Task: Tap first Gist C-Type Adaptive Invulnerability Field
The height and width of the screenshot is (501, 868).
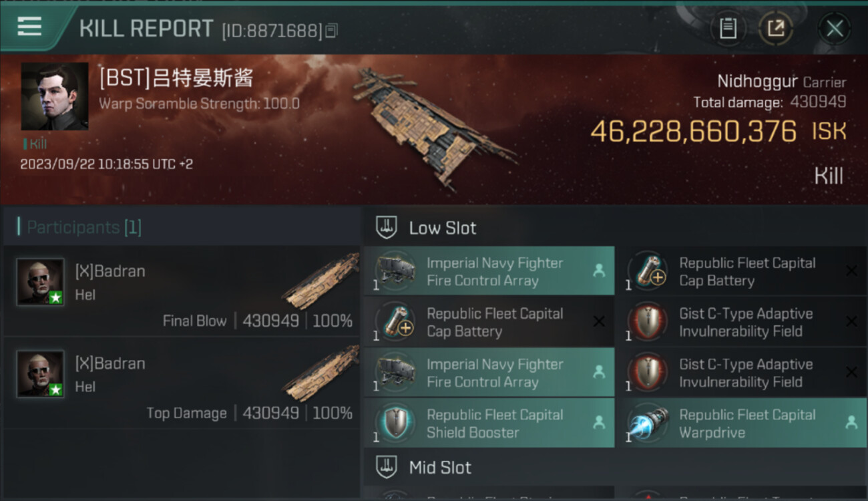Action: (741, 322)
